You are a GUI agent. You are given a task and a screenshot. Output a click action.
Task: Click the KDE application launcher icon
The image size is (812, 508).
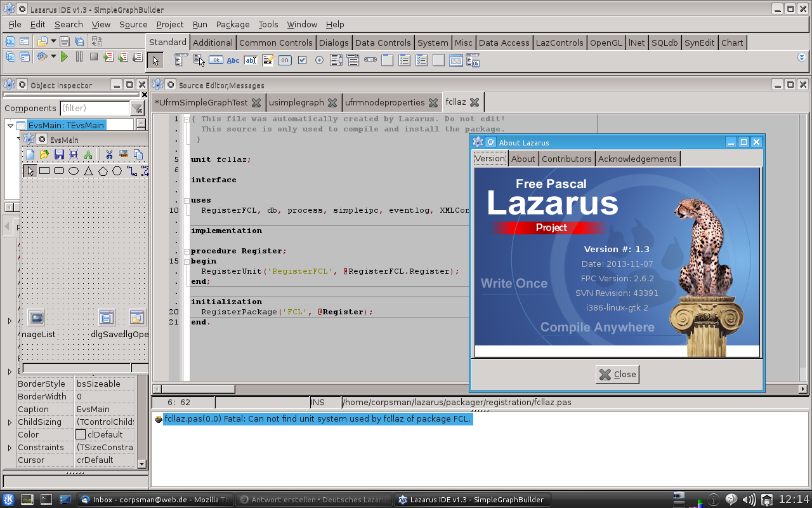pyautogui.click(x=8, y=500)
